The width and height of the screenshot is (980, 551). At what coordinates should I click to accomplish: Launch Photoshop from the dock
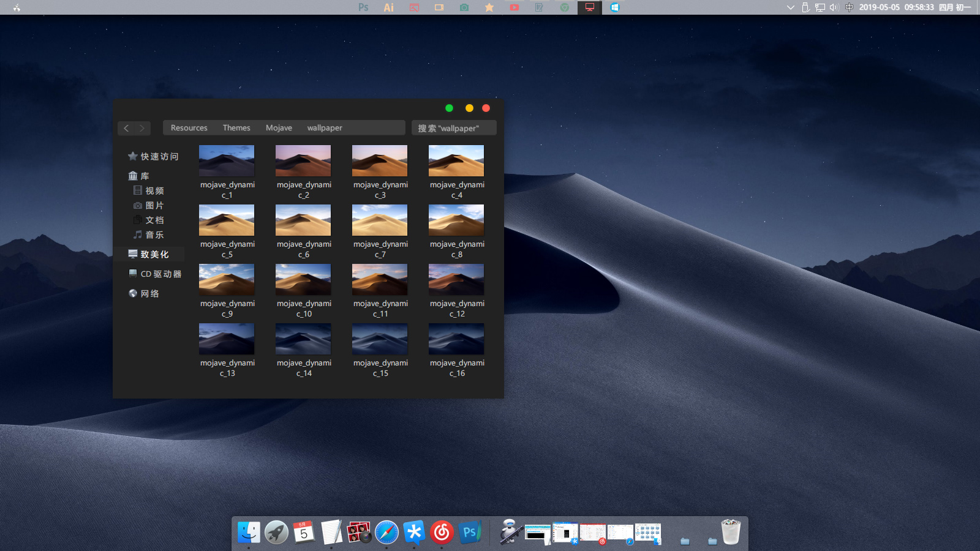[x=470, y=533]
